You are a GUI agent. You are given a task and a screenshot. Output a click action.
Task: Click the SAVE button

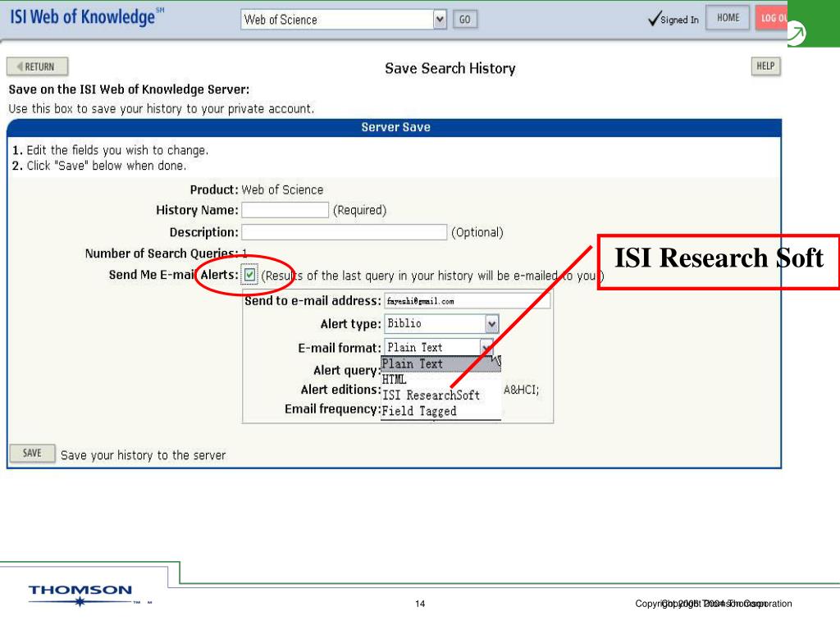pos(32,453)
